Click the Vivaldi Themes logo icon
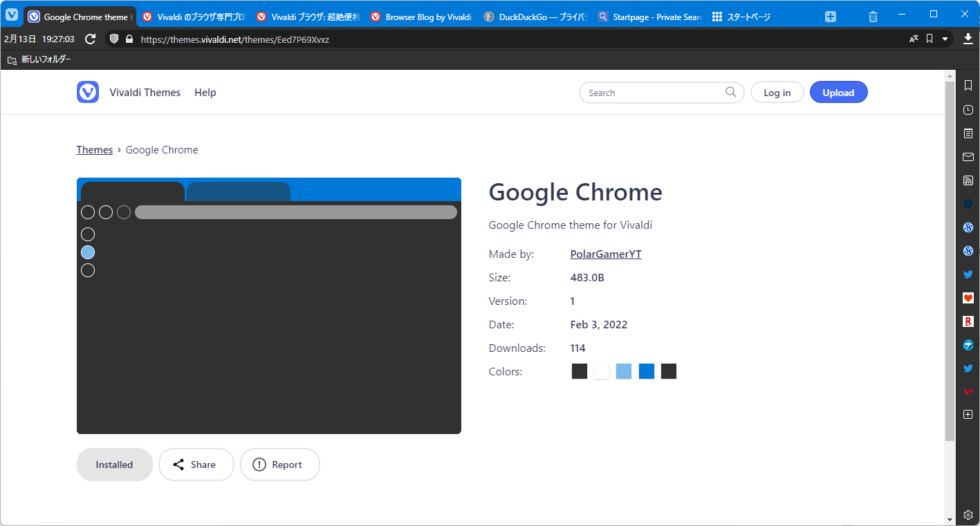Screen dimensions: 980x526 tap(88, 92)
